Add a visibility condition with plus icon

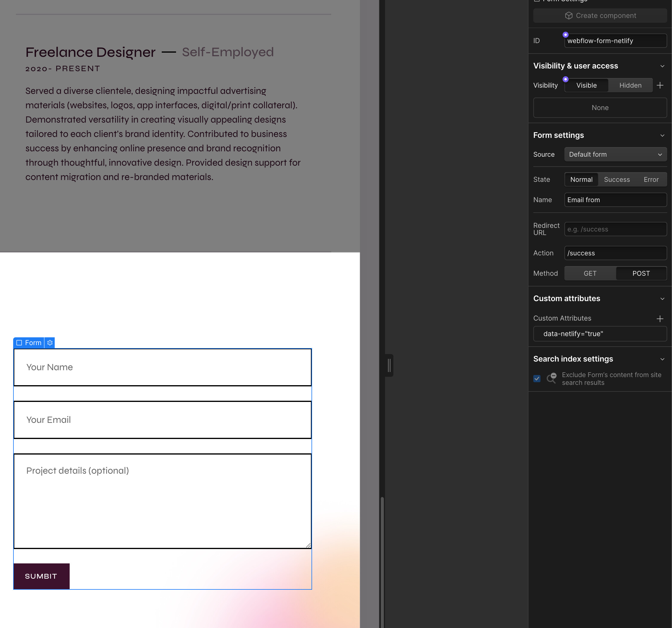pyautogui.click(x=659, y=85)
